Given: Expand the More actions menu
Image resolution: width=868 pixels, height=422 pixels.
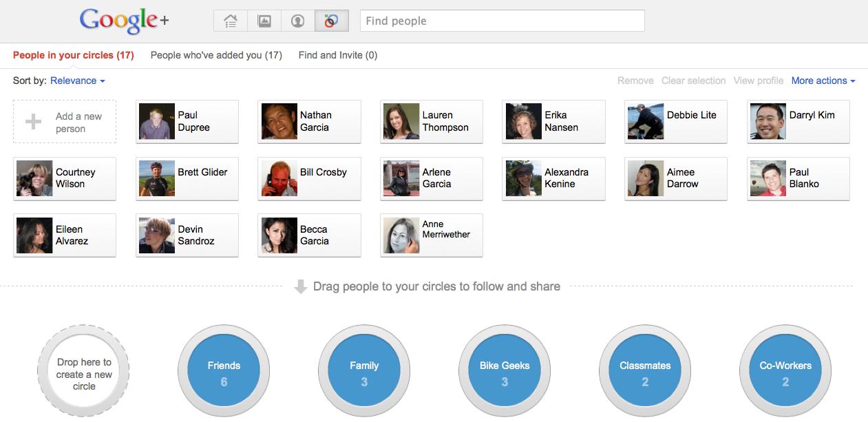Looking at the screenshot, I should click(823, 81).
